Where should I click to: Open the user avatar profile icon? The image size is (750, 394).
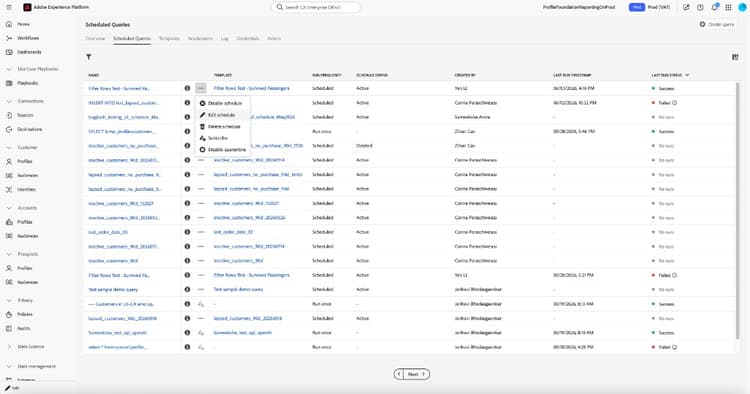pyautogui.click(x=742, y=7)
